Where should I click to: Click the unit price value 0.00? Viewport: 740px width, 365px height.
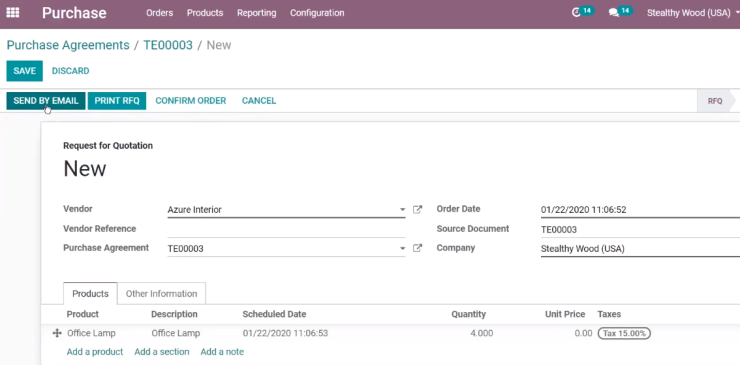(x=583, y=333)
